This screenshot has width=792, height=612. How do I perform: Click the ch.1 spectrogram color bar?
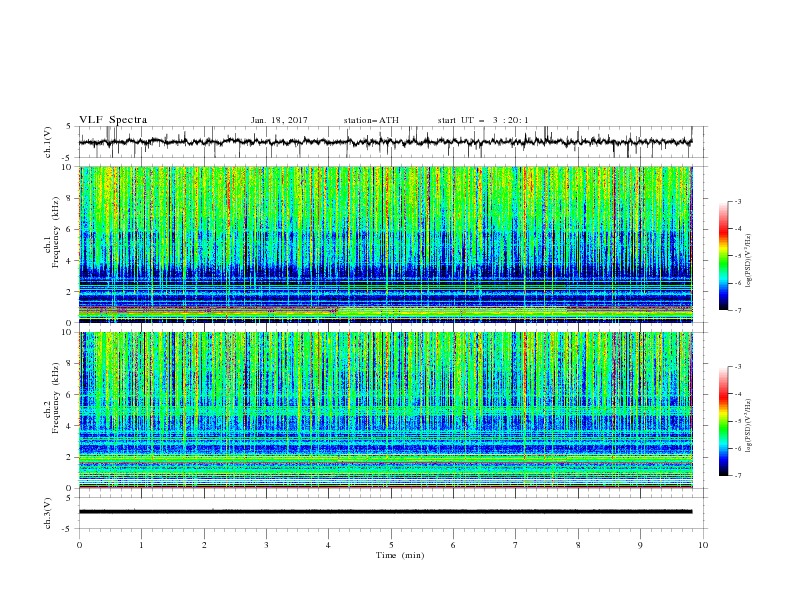(x=724, y=255)
